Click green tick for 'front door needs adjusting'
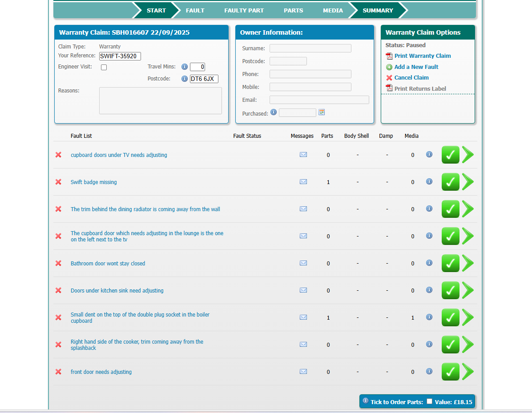Image resolution: width=532 pixels, height=413 pixels. click(x=450, y=372)
